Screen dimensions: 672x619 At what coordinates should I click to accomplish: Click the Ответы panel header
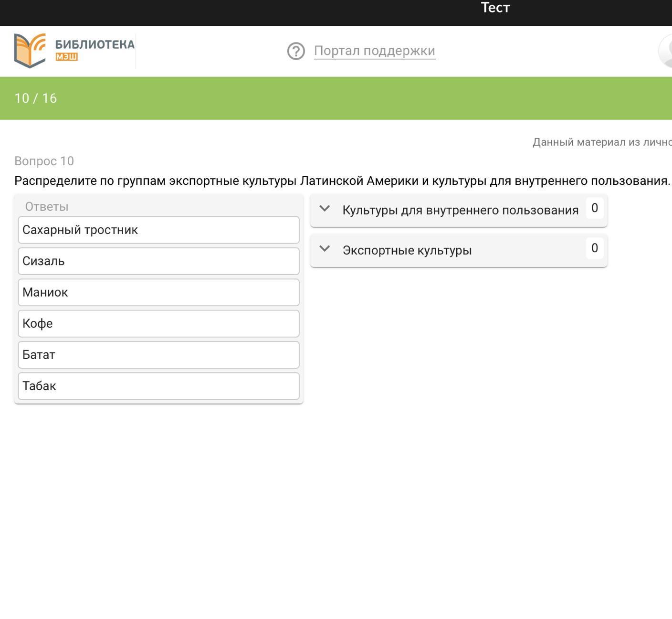point(47,207)
